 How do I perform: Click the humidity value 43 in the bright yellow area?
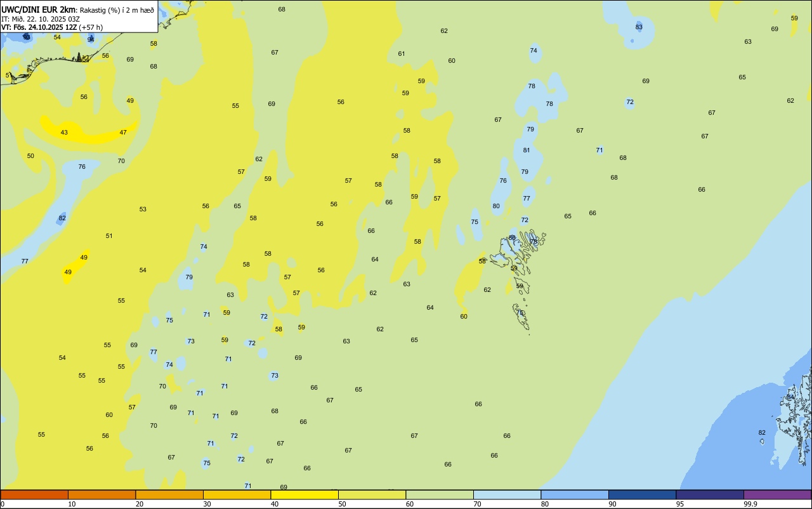64,132
